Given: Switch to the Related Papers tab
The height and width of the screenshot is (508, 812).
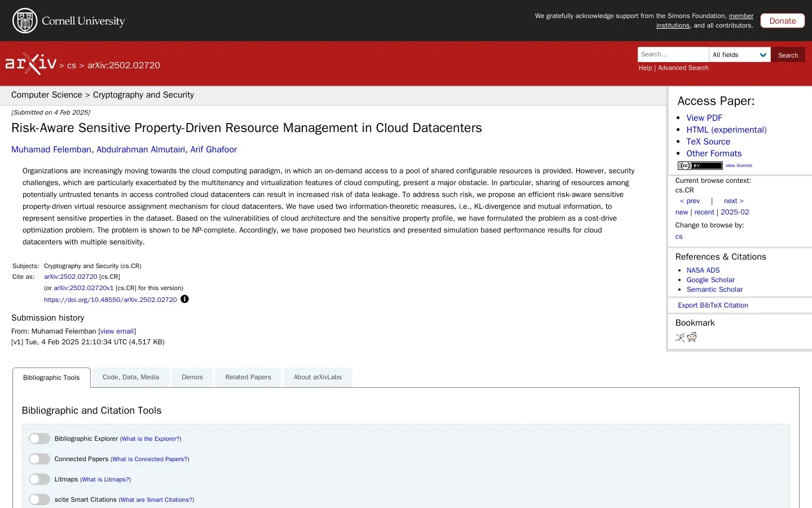Looking at the screenshot, I should pyautogui.click(x=248, y=377).
